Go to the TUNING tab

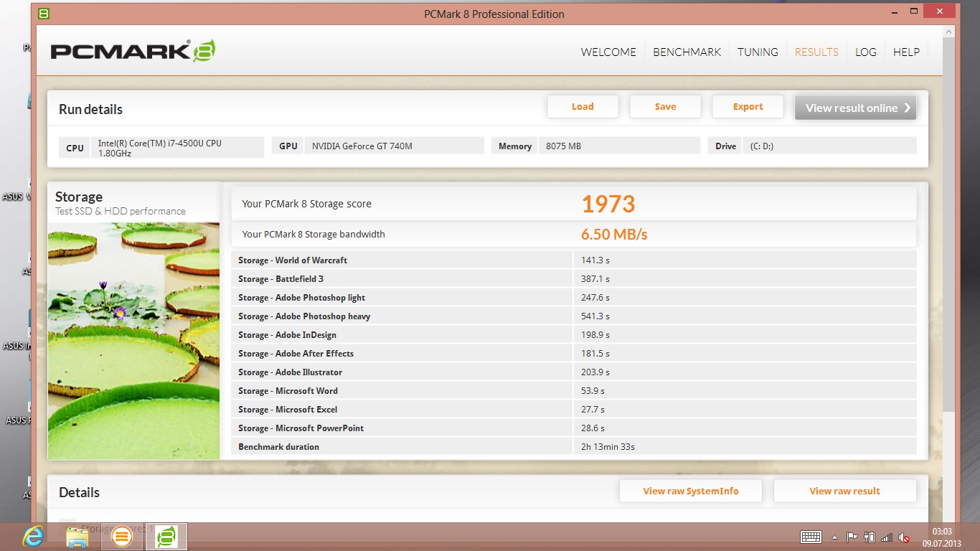coord(758,52)
